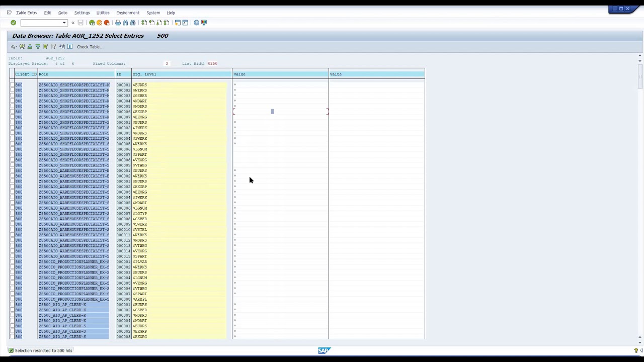Screen dimensions: 644x362
Task: Sort in ascending order icon
Action: coord(30,47)
